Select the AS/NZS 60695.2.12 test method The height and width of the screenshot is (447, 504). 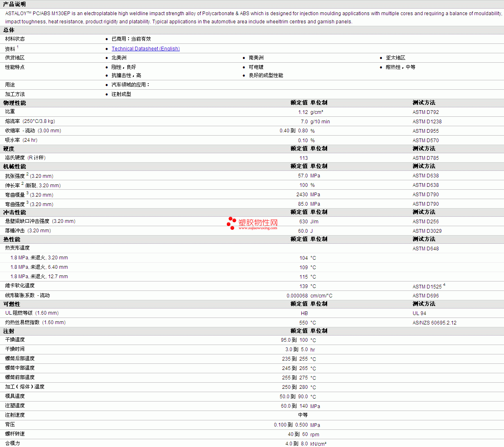(x=434, y=323)
